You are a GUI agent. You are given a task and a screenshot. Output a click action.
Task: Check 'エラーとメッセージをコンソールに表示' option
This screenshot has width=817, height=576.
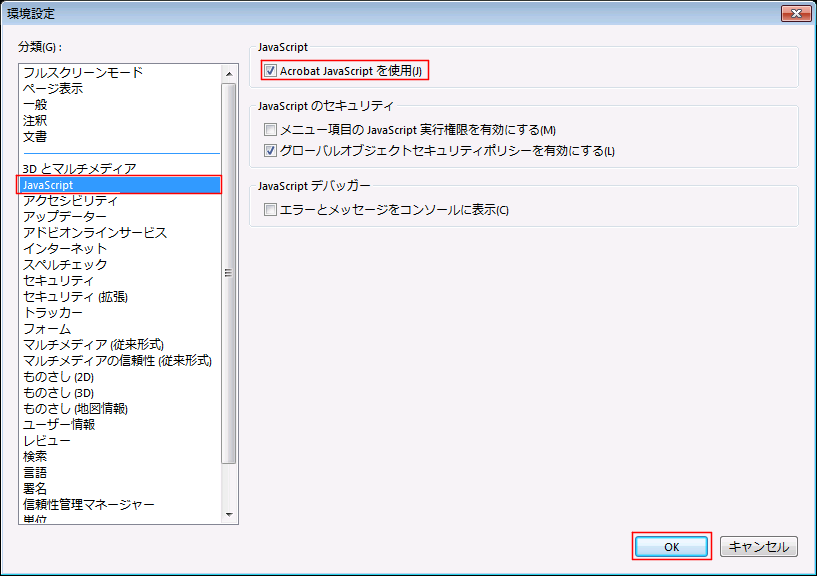[270, 210]
